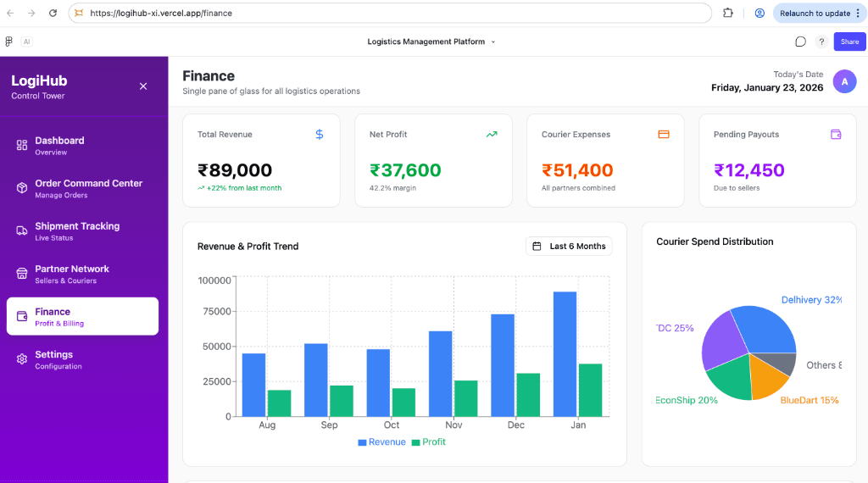
Task: Click the browser forward arrow
Action: [31, 14]
